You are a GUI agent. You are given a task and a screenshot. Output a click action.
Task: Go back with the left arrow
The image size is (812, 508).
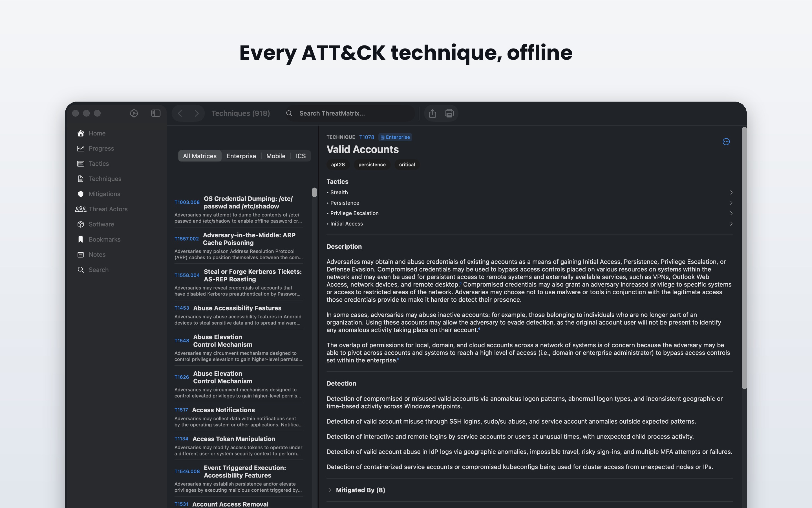pyautogui.click(x=180, y=113)
